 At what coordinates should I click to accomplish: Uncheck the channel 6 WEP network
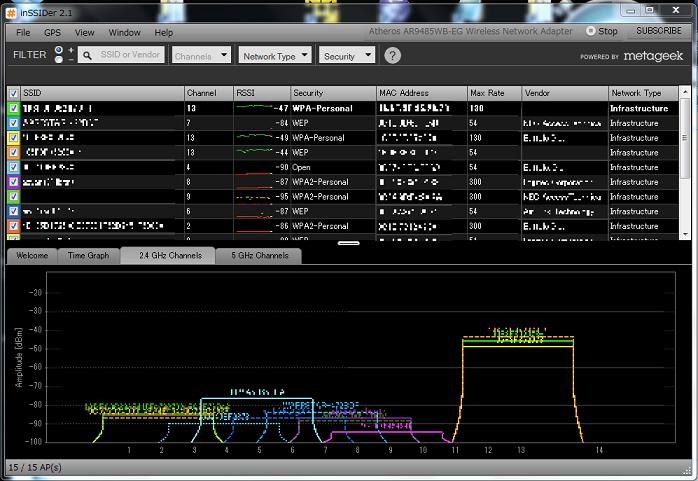coord(13,211)
